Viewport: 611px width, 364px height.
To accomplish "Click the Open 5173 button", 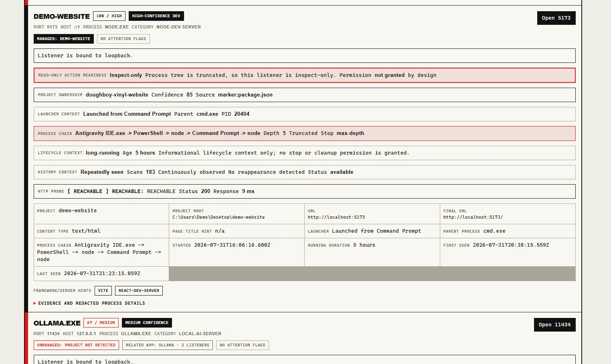I will 556,18.
